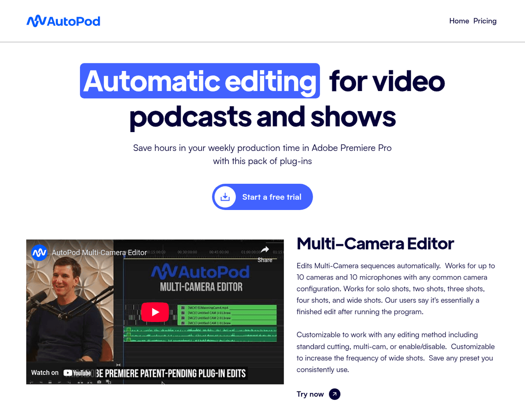Follow the Try now link

click(310, 394)
